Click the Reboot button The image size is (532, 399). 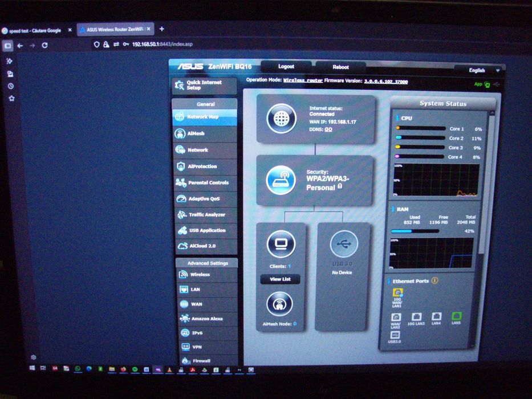[x=340, y=67]
